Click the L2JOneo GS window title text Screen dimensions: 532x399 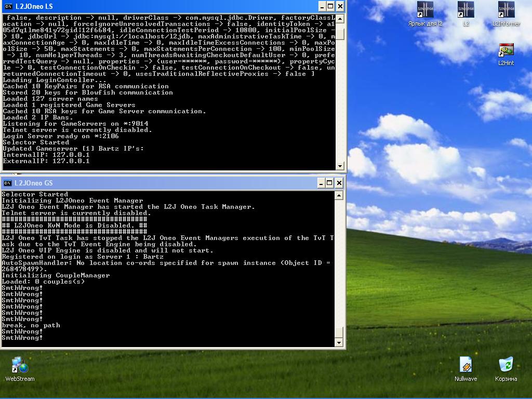34,183
